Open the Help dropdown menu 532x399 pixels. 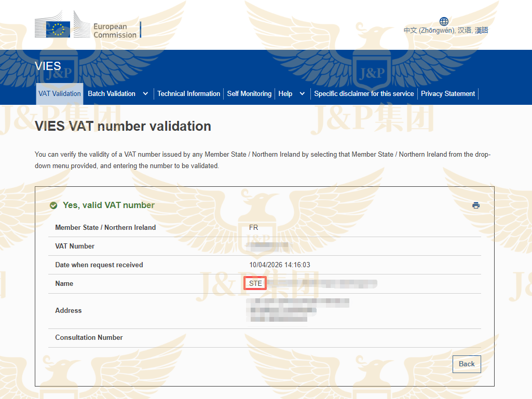(x=285, y=93)
